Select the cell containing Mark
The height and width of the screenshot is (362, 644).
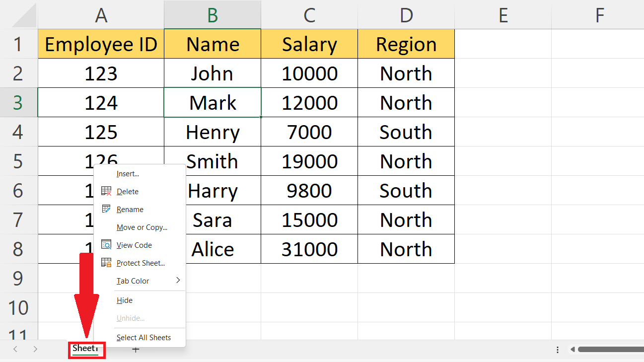(x=212, y=102)
